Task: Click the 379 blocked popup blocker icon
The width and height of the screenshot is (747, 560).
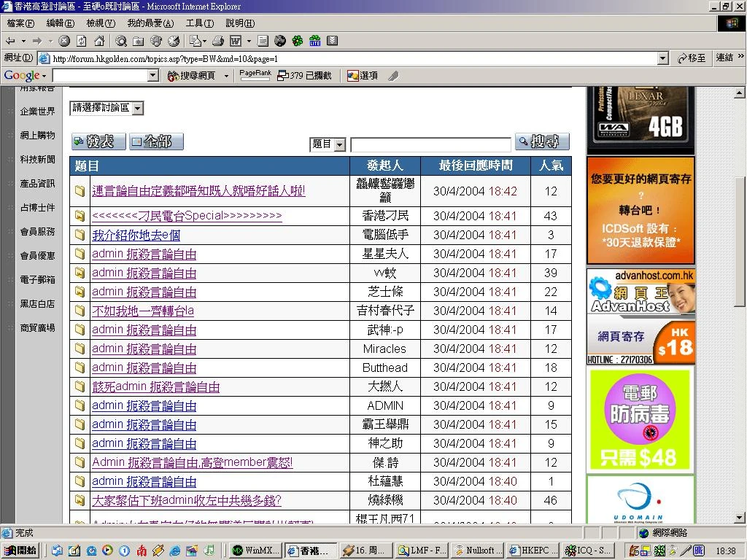Action: (x=304, y=76)
